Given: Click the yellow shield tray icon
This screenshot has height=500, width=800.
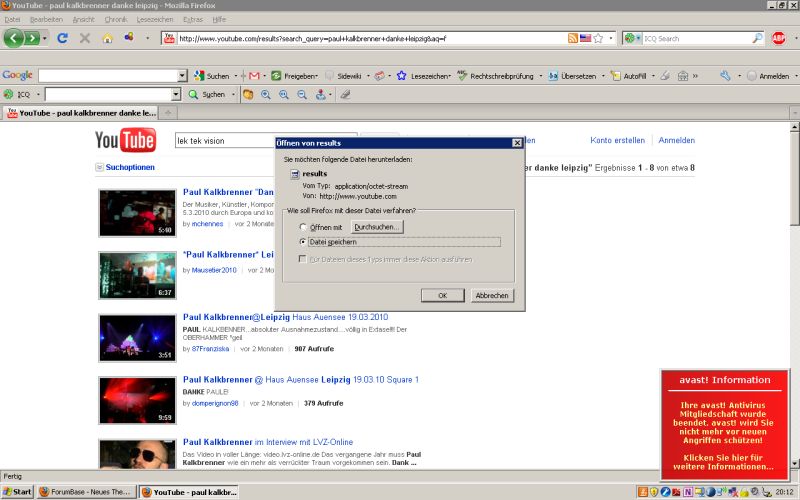Looking at the screenshot, I should [654, 492].
